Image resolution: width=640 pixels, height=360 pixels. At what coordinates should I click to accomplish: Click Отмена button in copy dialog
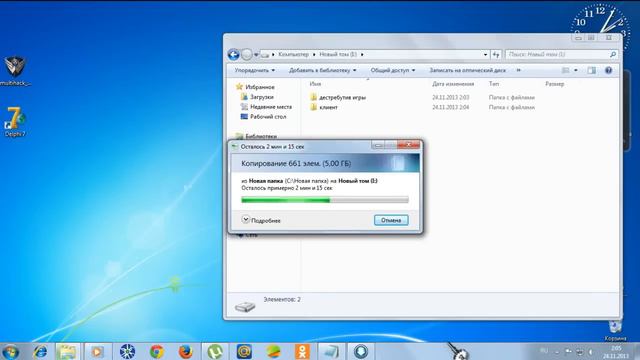coord(391,220)
